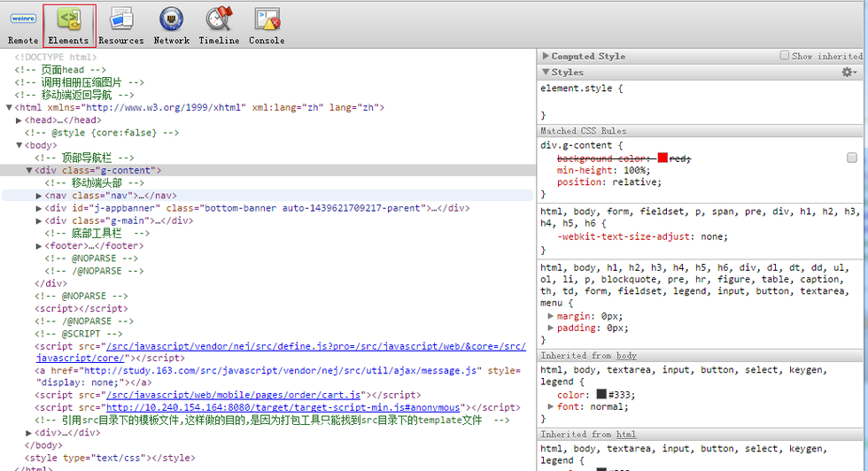868x471 pixels.
Task: Toggle the Show inherited checkbox
Action: (785, 56)
